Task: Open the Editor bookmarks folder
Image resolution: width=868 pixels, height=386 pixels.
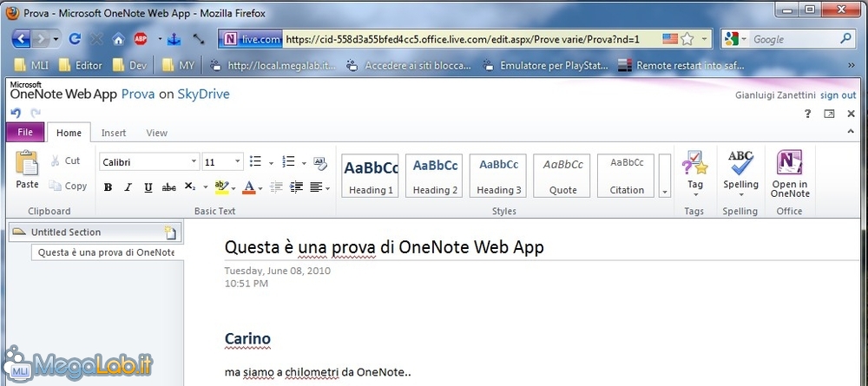Action: (x=81, y=65)
